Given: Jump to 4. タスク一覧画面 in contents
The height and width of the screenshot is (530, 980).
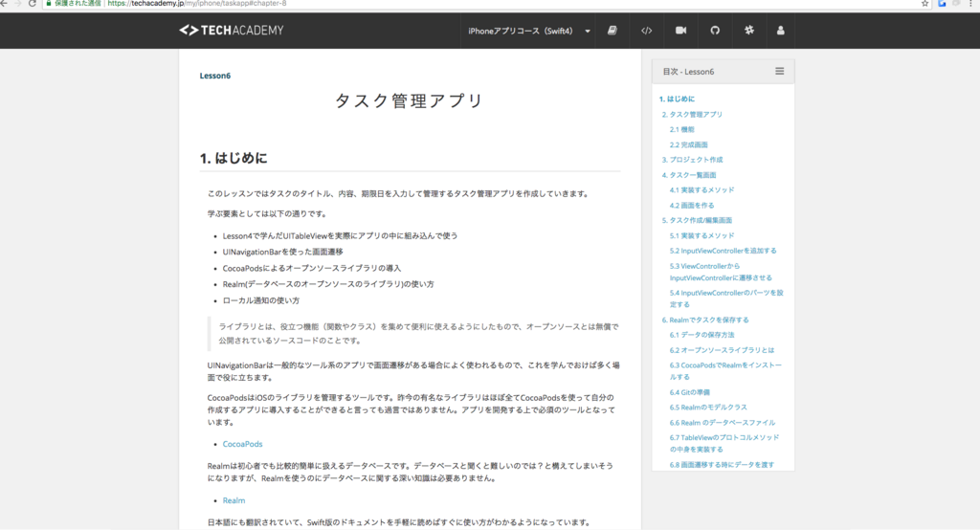Looking at the screenshot, I should pyautogui.click(x=689, y=175).
